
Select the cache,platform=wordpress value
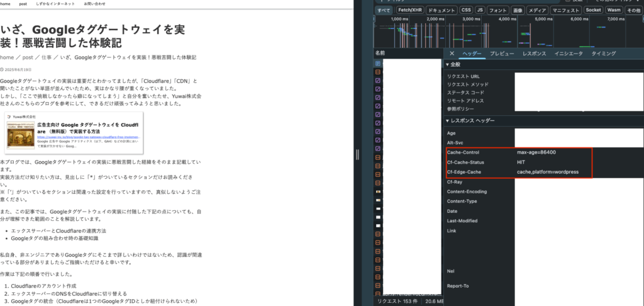coord(548,172)
